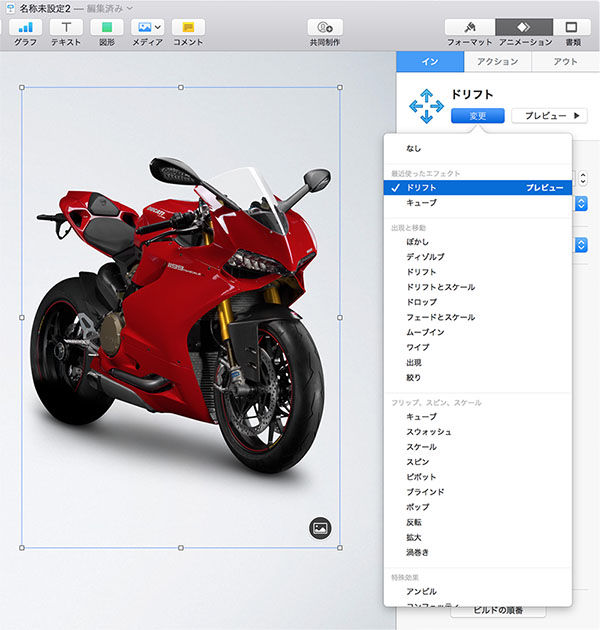Switch to the アウト build-out tab

[x=565, y=61]
